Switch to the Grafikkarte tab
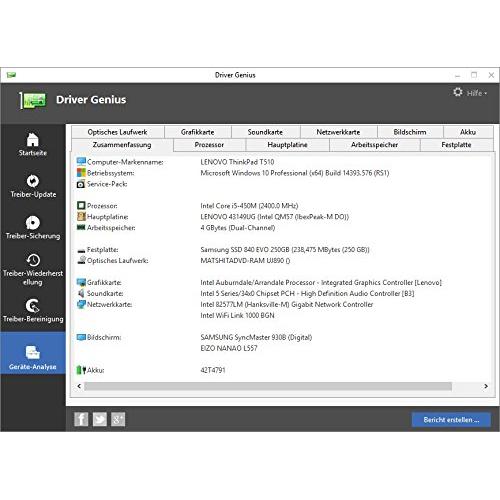 click(x=198, y=132)
